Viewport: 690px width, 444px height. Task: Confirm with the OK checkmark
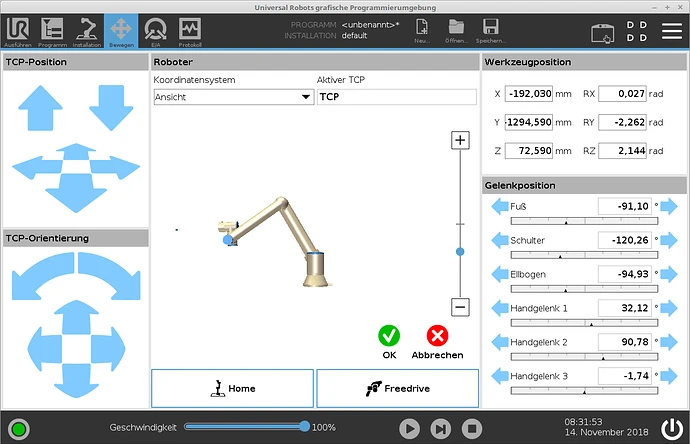[389, 336]
